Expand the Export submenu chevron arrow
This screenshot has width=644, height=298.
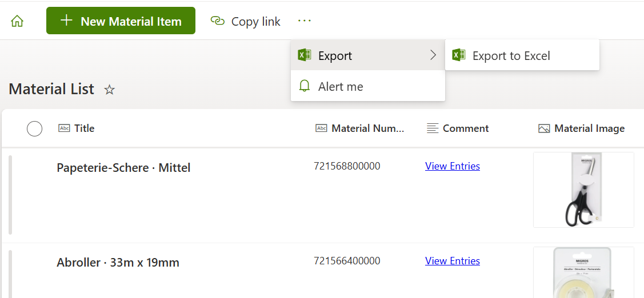(x=433, y=55)
